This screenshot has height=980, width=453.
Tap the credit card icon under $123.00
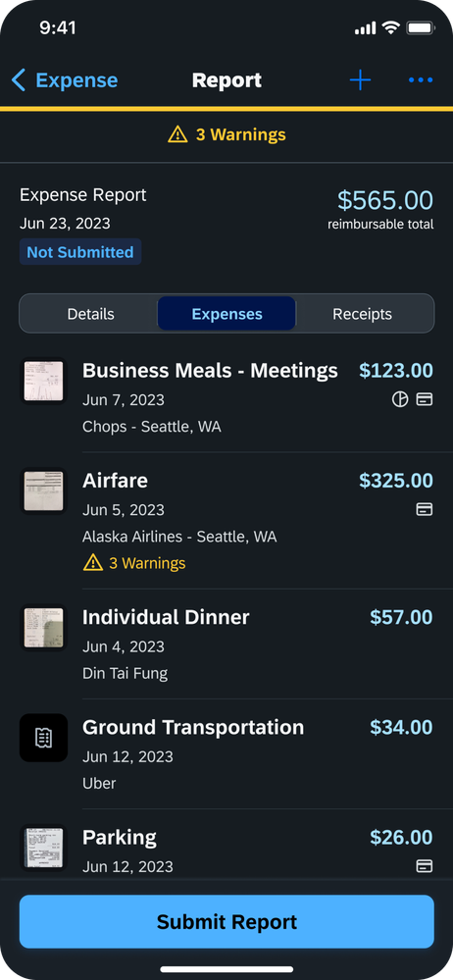425,399
